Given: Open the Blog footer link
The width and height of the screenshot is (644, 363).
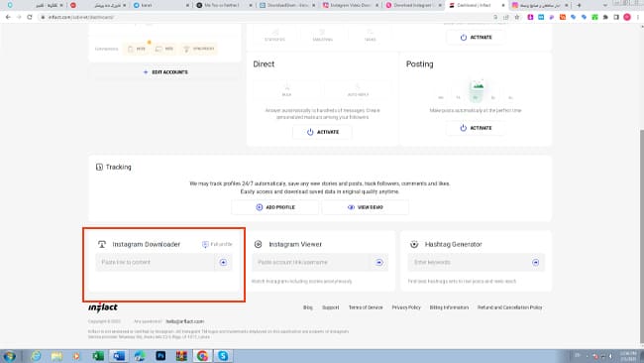Looking at the screenshot, I should (307, 307).
